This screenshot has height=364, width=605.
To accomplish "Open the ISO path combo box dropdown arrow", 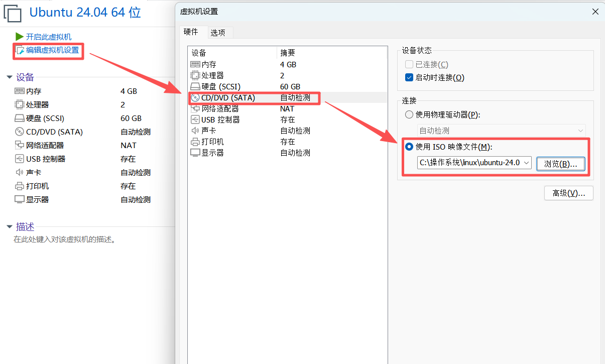I will tap(527, 163).
